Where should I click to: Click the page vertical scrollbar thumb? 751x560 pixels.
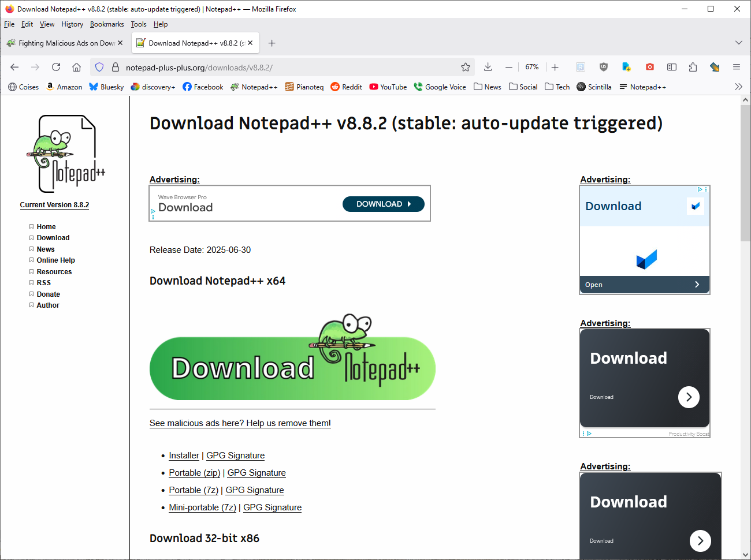[745, 173]
